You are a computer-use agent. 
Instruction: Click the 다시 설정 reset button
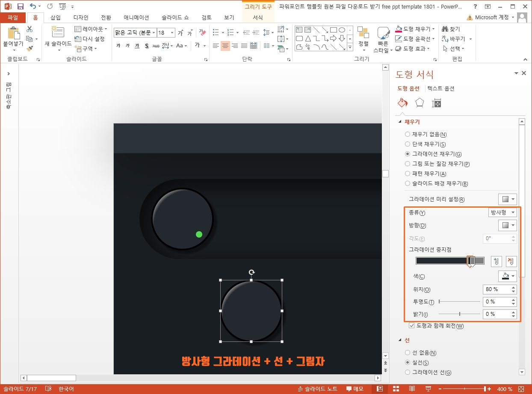[x=90, y=39]
